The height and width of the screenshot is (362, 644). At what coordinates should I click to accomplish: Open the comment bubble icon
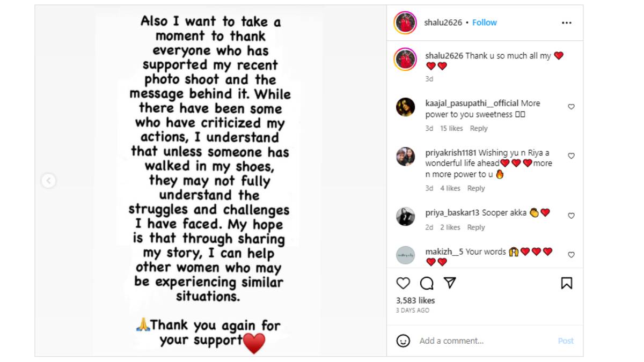click(427, 283)
